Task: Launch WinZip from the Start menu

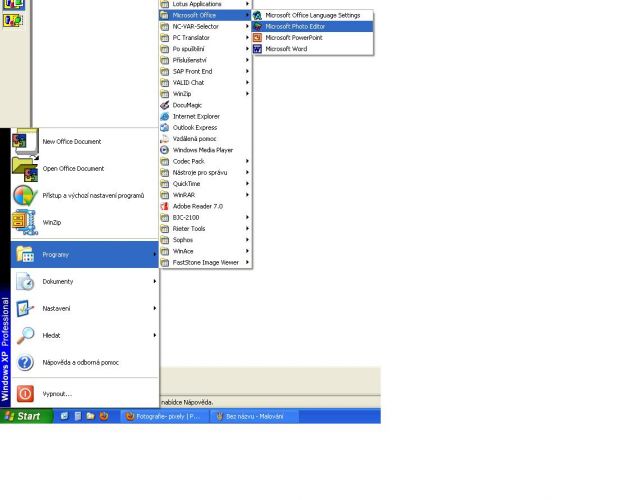Action: point(84,222)
